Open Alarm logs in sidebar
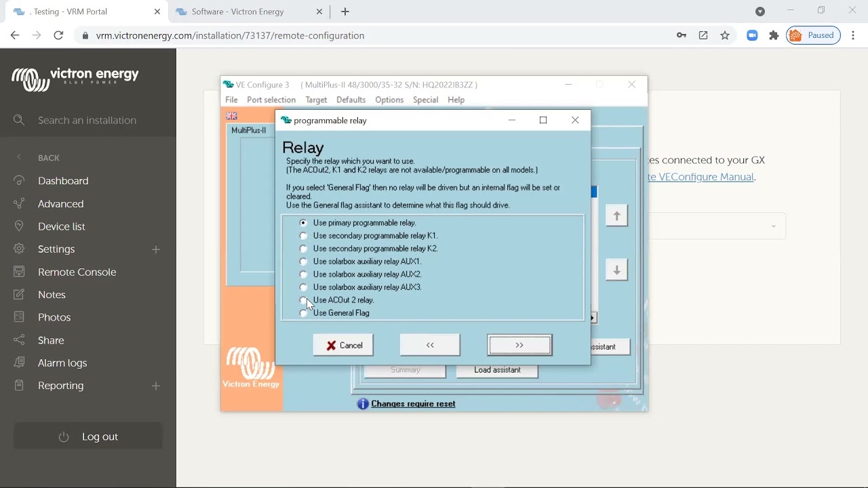The height and width of the screenshot is (488, 868). coord(62,363)
